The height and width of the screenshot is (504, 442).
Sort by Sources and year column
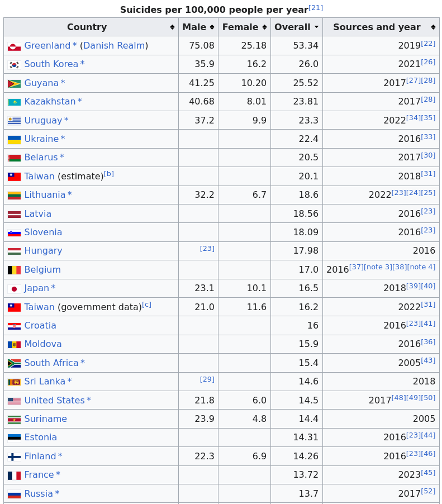point(381,27)
